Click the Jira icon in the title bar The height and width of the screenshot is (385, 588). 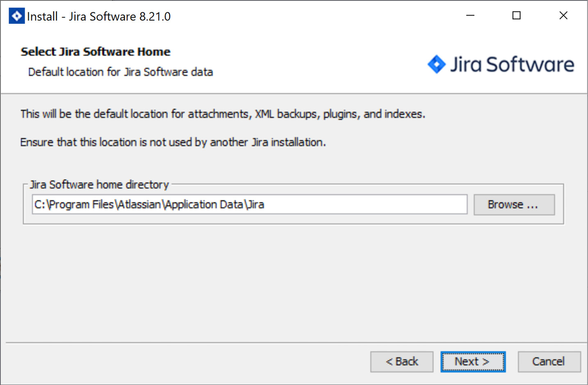click(16, 15)
